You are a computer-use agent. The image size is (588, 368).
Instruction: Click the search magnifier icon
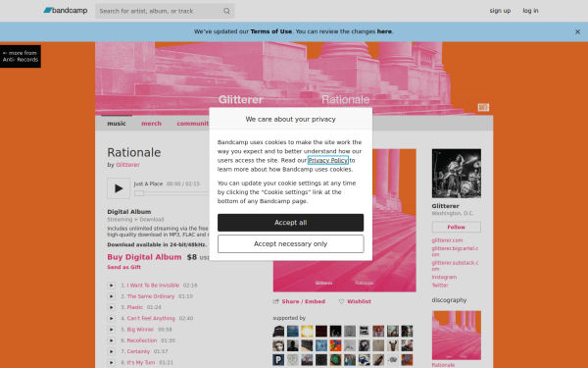(226, 11)
